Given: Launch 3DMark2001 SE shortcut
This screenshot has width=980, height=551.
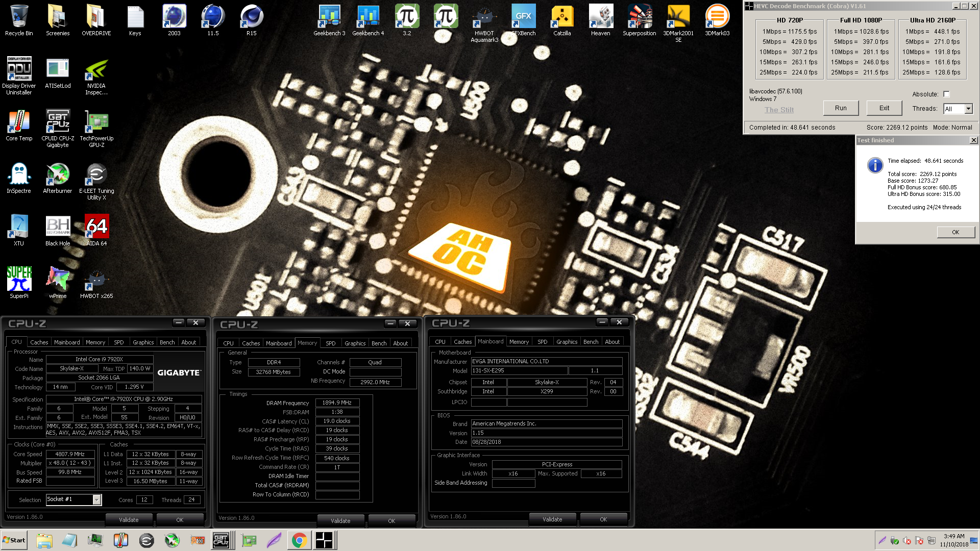Looking at the screenshot, I should (678, 23).
